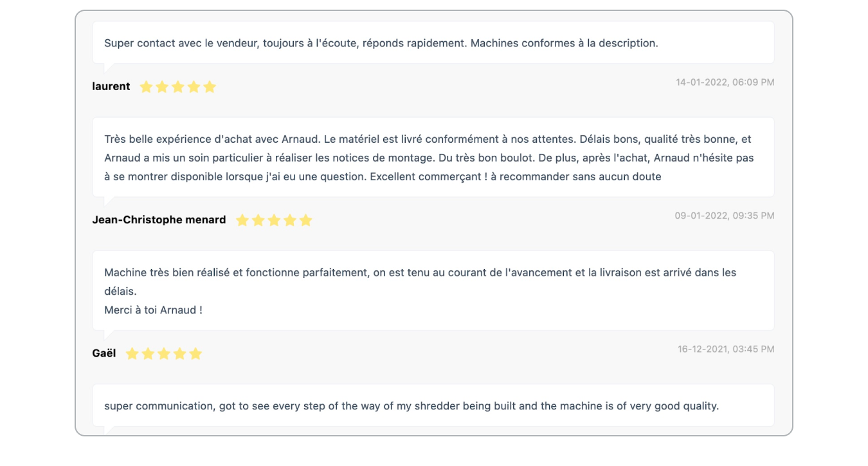Select reviewer name laurent
Screen dimensions: 868x466
111,86
